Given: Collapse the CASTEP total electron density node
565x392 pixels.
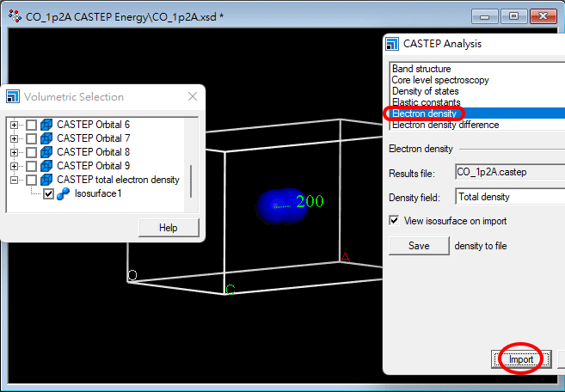Looking at the screenshot, I should point(14,181).
